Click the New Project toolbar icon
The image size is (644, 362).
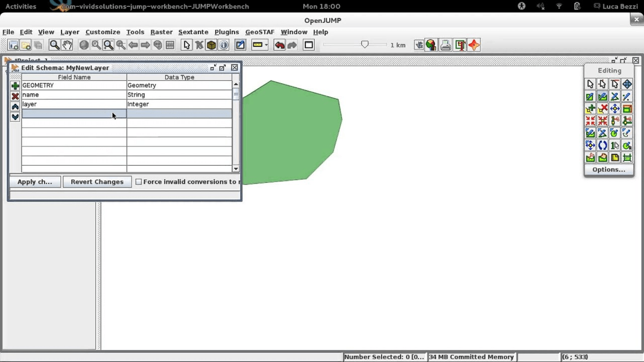[x=13, y=46]
